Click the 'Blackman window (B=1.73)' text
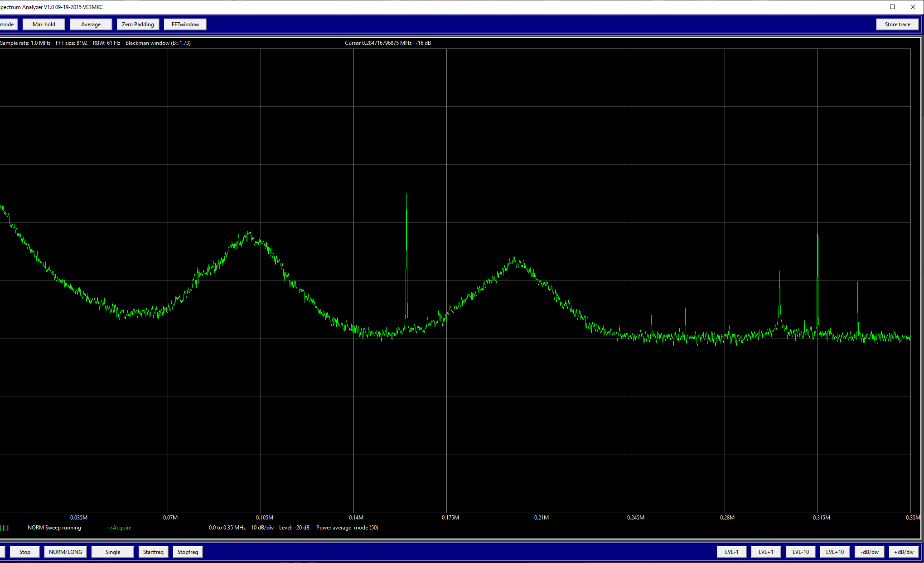Image resolution: width=924 pixels, height=563 pixels. (158, 43)
